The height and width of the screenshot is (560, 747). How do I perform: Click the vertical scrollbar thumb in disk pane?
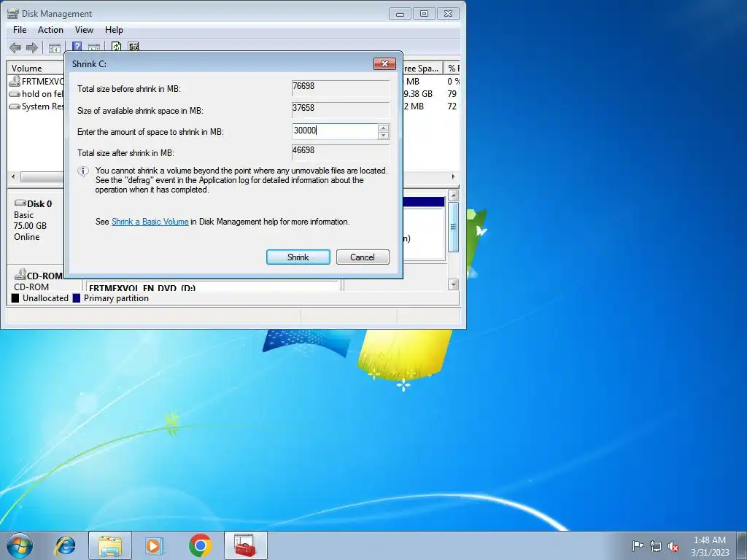(454, 227)
